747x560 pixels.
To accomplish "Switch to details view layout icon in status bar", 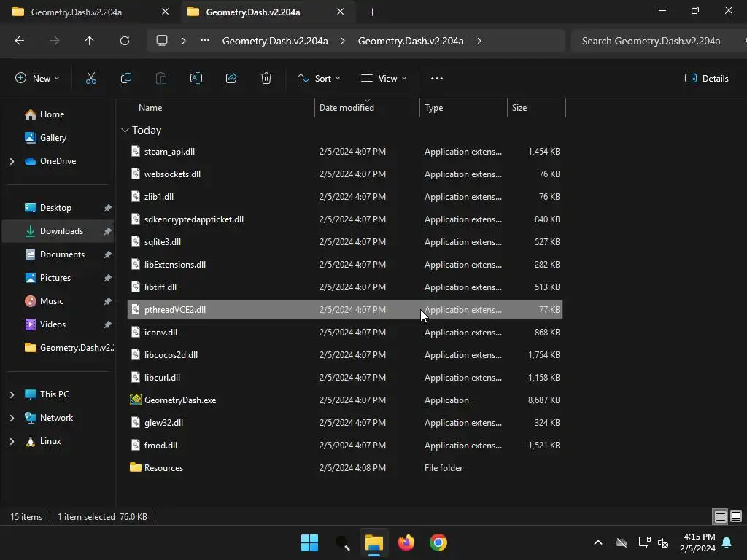I will (x=720, y=517).
